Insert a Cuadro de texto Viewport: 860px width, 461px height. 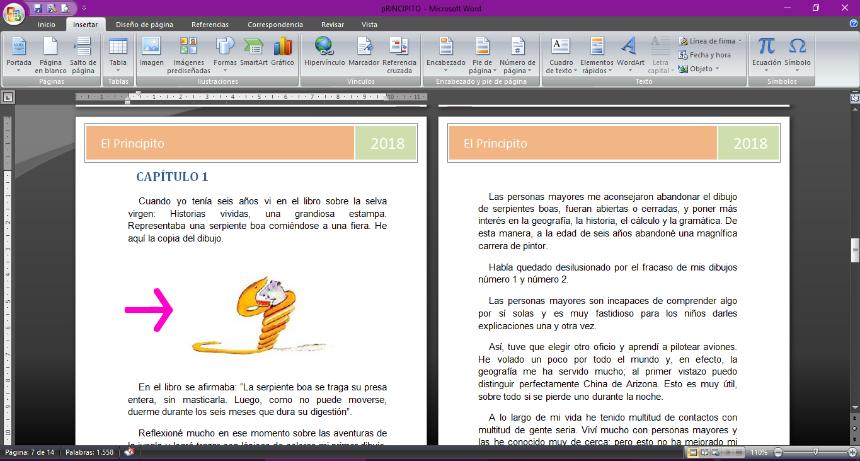[x=561, y=55]
